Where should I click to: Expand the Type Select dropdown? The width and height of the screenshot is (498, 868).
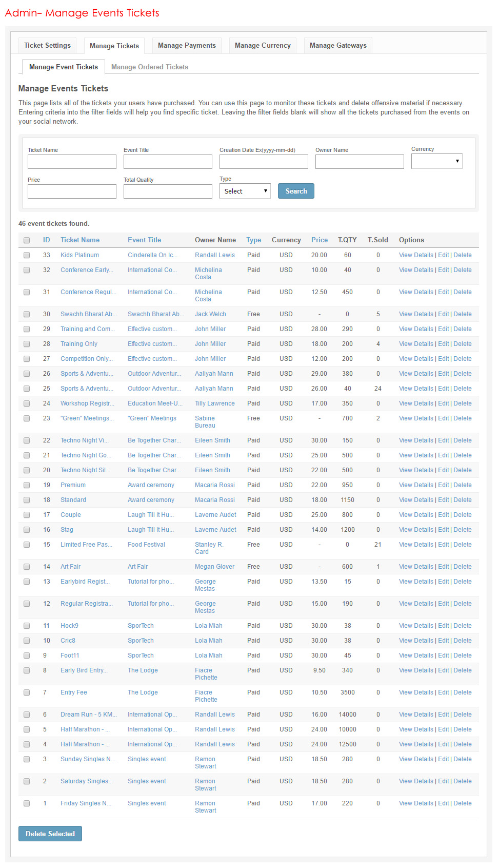click(245, 191)
